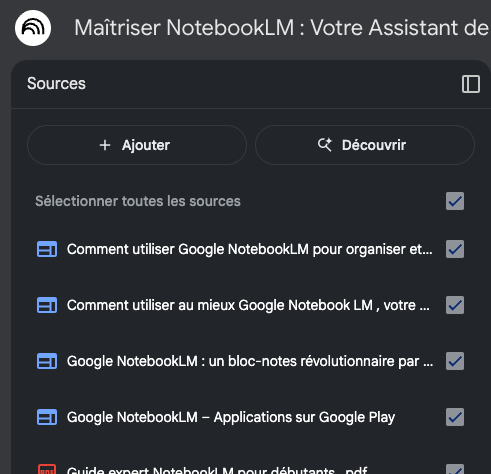Click 'Sélectionner toutes les sources' label

point(138,201)
